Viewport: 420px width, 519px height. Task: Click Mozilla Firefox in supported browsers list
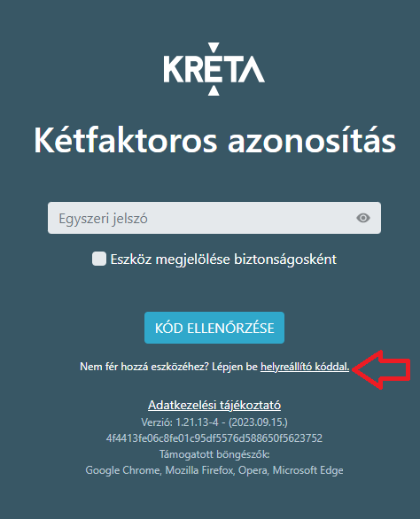point(199,470)
